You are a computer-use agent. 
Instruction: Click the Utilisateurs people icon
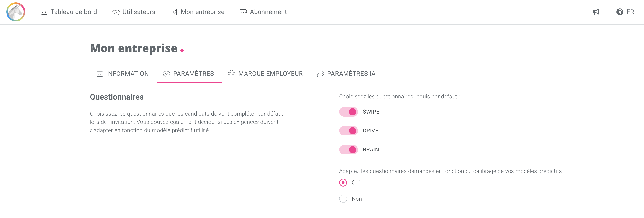[x=116, y=12]
